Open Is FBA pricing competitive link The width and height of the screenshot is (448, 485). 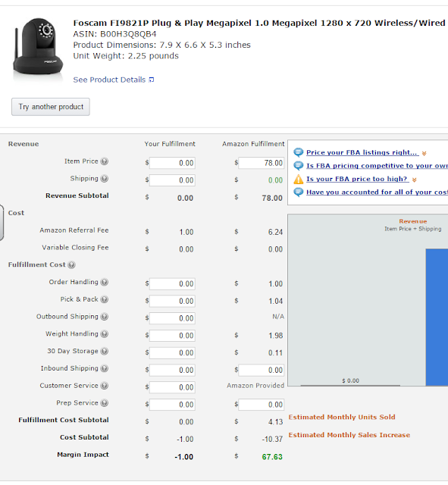[x=377, y=166]
